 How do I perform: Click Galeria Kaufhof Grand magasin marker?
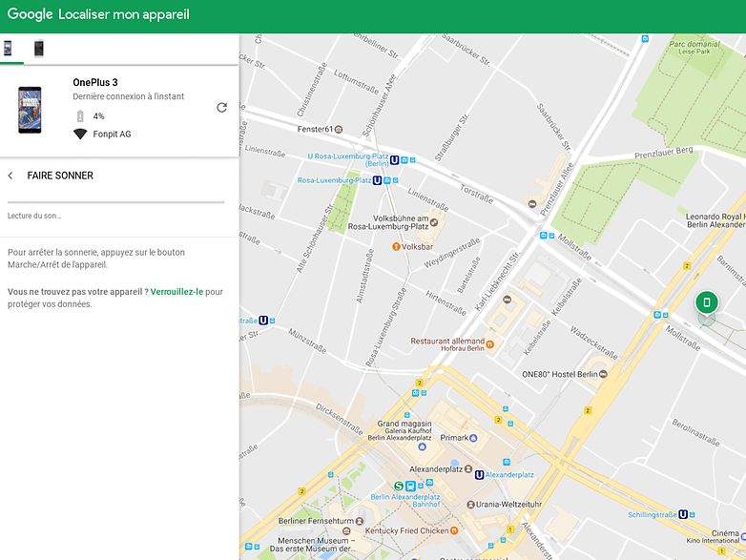[422, 446]
